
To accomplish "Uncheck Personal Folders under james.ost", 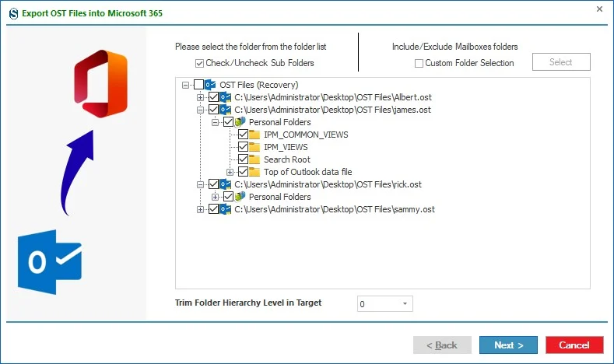I will click(228, 122).
